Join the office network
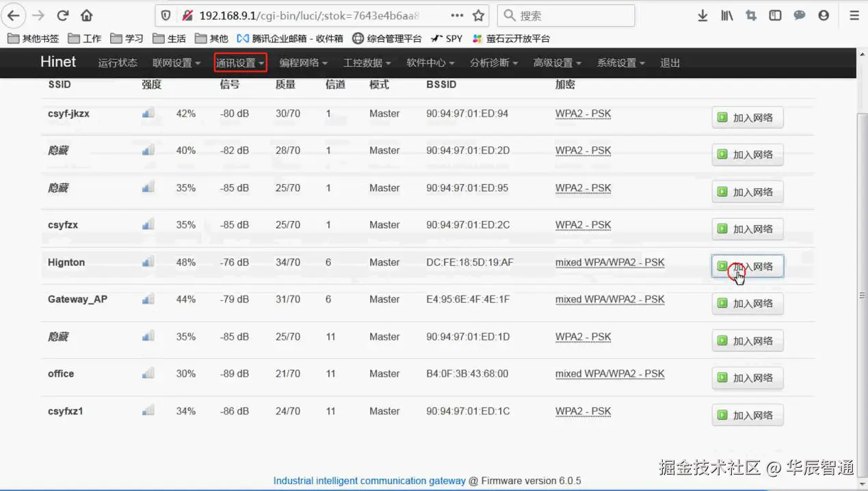 (x=748, y=377)
